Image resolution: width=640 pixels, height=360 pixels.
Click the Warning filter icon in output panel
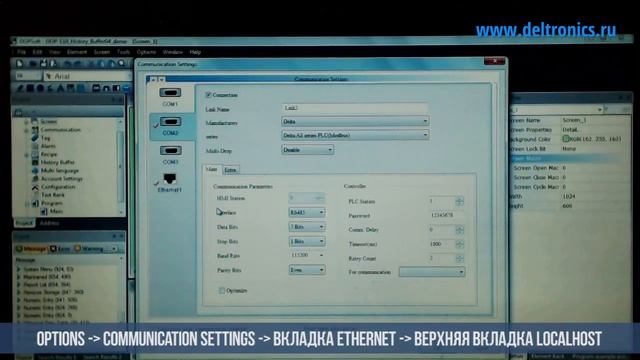tap(78, 249)
